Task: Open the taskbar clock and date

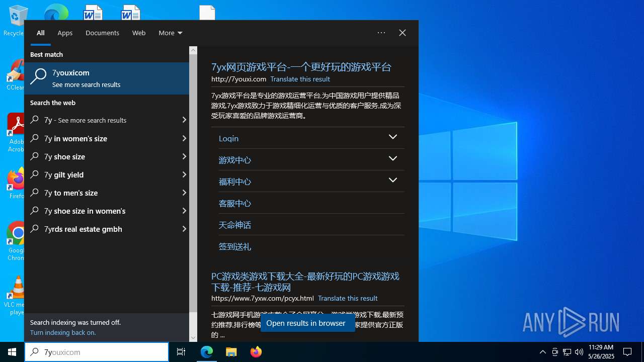Action: pos(601,352)
